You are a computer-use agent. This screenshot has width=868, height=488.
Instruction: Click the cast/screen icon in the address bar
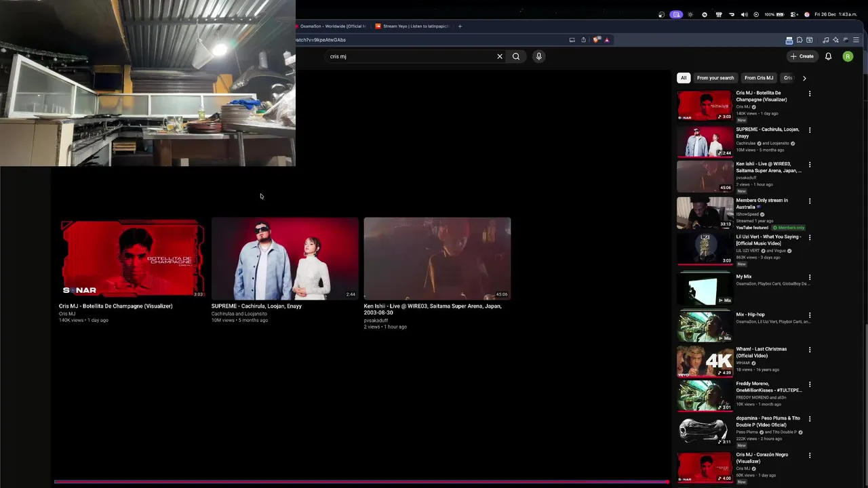coord(572,40)
